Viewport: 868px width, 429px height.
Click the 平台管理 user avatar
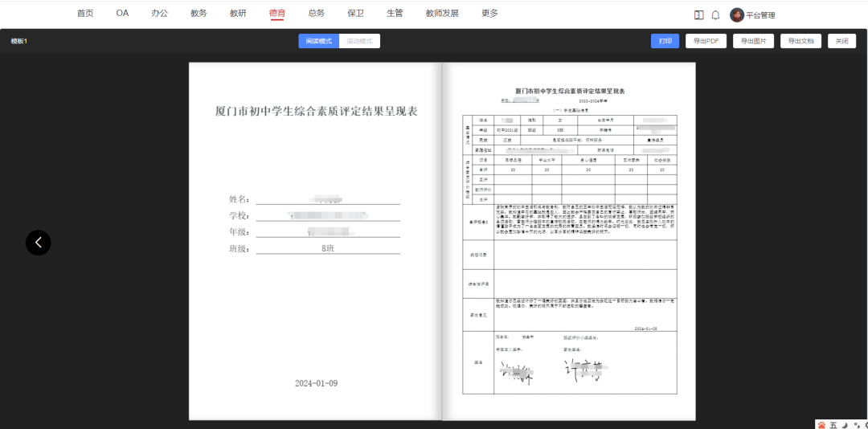737,15
